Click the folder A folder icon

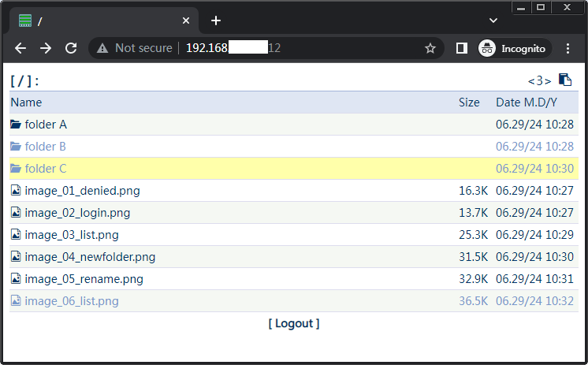[16, 125]
